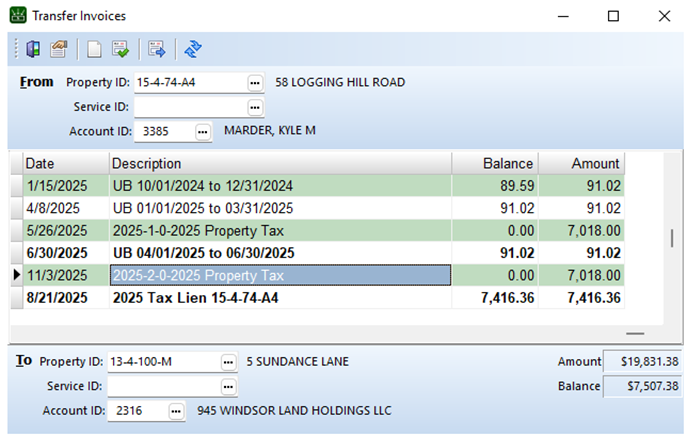Open lookup for From Service ID

[255, 107]
